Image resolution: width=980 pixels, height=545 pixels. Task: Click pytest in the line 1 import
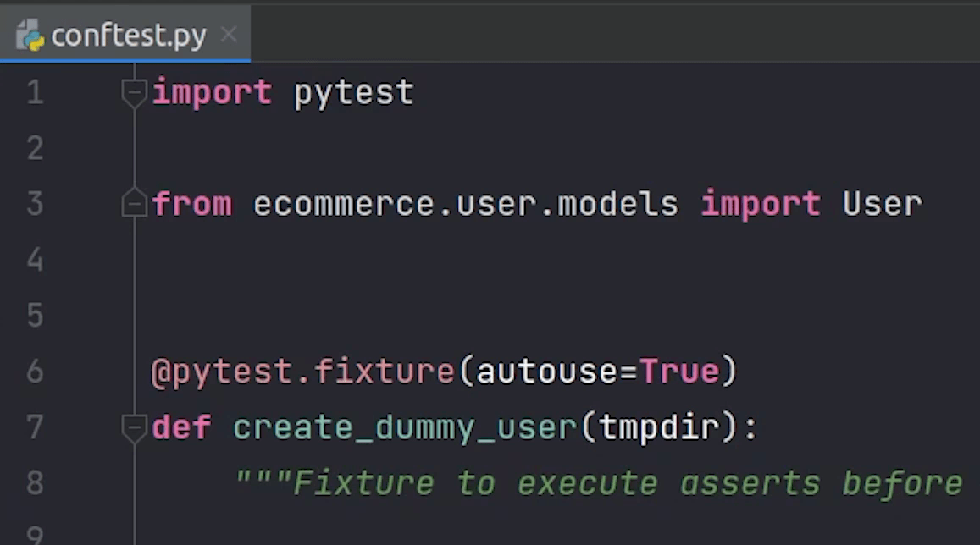click(353, 92)
